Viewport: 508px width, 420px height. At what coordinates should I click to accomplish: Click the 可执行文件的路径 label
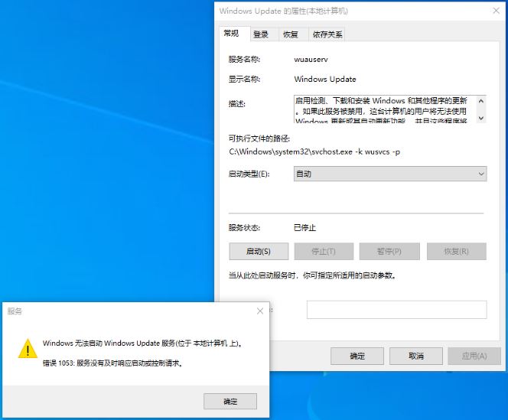[x=259, y=138]
